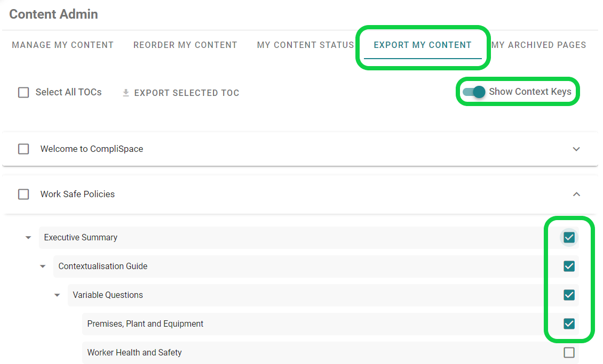Click the download icon beside Export Selected TOC
603x364 pixels.
tap(126, 92)
